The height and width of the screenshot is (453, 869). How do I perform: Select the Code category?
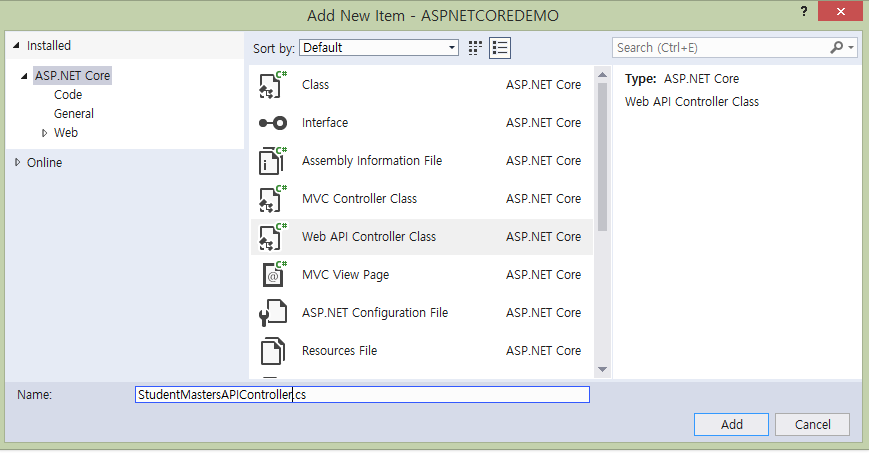(x=68, y=95)
